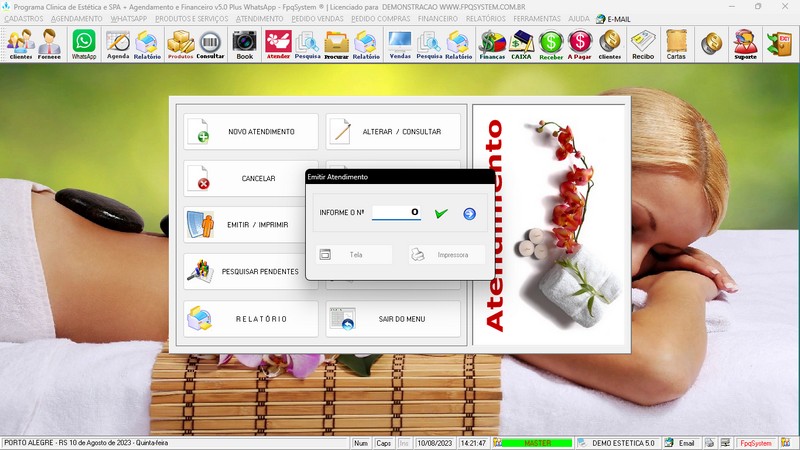This screenshot has height=450, width=800.
Task: Open the Clientes toolbar icon
Action: point(21,44)
